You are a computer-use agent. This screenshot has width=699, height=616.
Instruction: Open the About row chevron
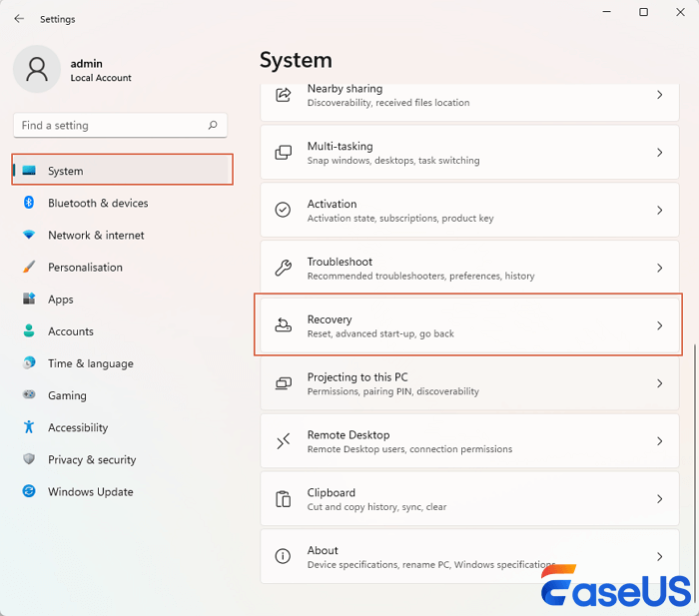point(659,556)
